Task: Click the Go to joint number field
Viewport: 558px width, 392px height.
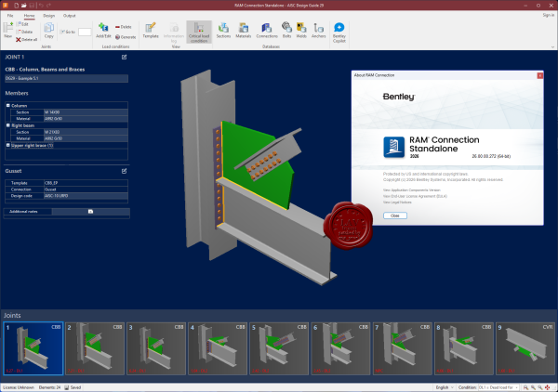Action: click(x=85, y=32)
